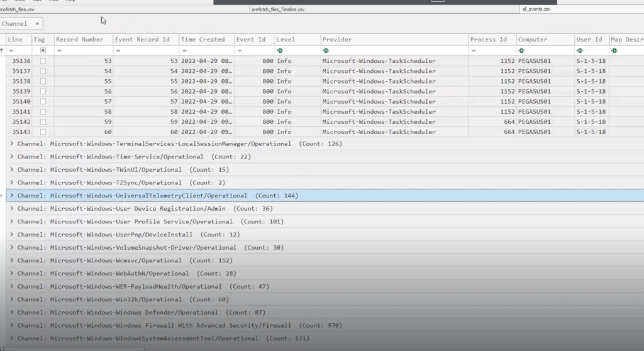Expand TerminalServices-LocalSessionManager channel group
644x351 pixels.
[x=11, y=144]
